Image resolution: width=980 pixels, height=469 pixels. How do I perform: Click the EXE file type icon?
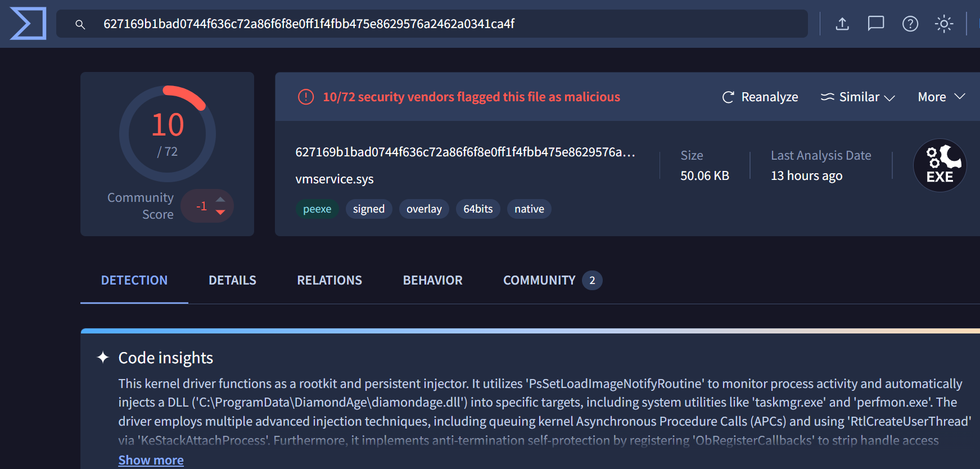click(940, 165)
